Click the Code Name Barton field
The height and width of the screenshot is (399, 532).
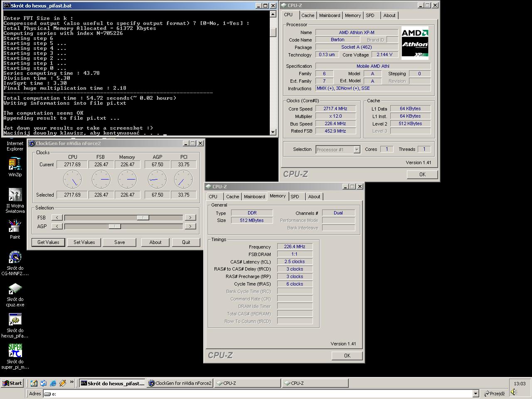click(x=337, y=39)
